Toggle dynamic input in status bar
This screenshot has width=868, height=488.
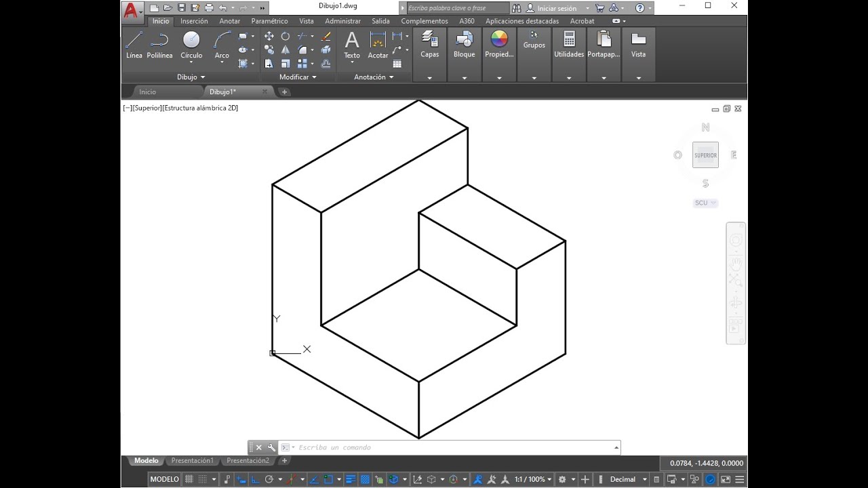click(241, 479)
